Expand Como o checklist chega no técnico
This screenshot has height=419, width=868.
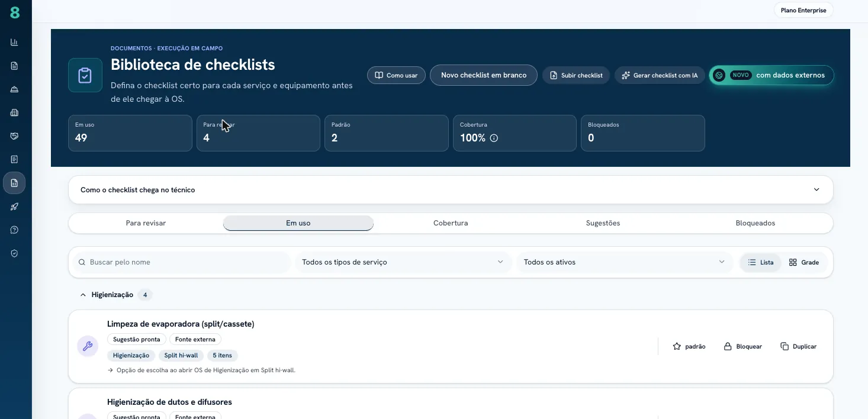[451, 190]
